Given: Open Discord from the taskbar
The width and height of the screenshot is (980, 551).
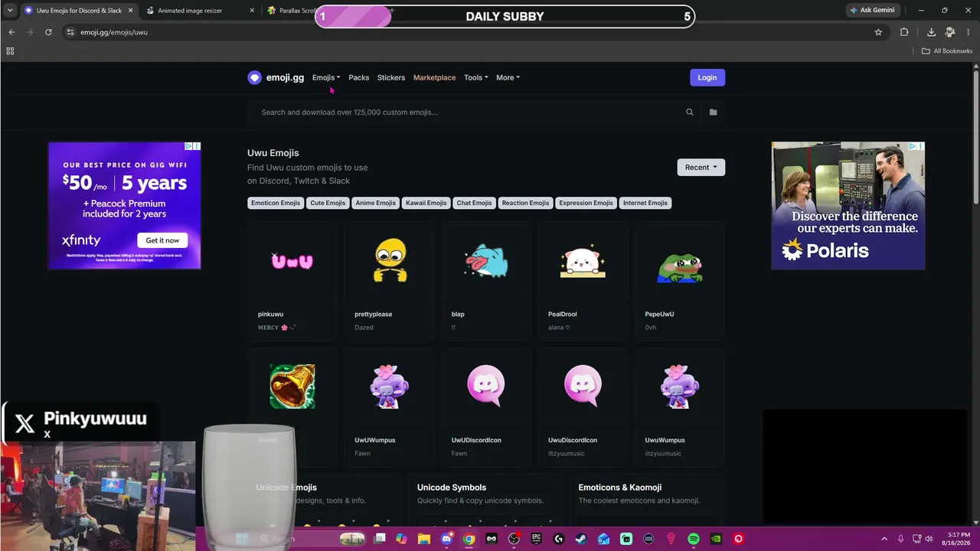Looking at the screenshot, I should coord(447,539).
